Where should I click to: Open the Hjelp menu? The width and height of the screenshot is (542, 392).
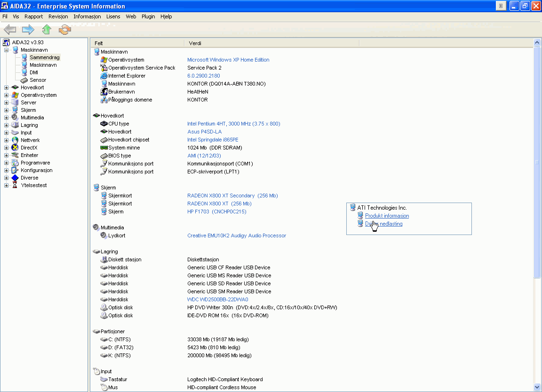coord(166,16)
